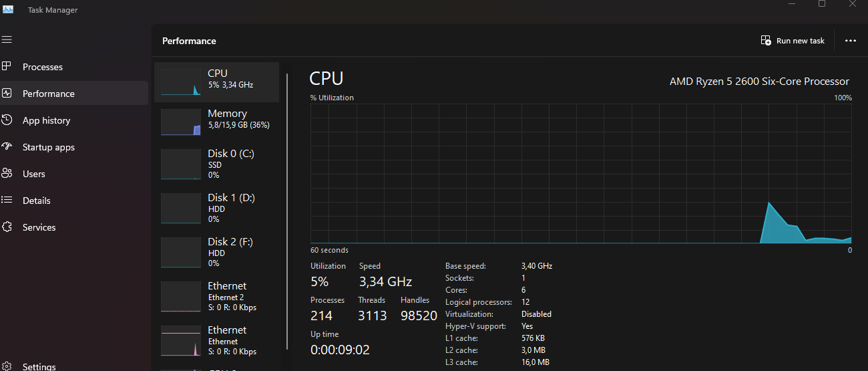This screenshot has width=868, height=371.
Task: Click the Users people icon
Action: [x=7, y=173]
